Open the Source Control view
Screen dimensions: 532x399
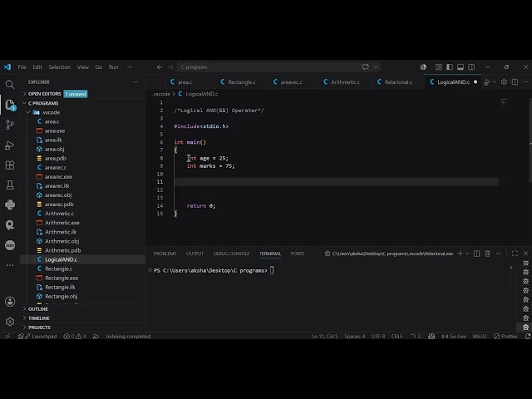click(10, 125)
